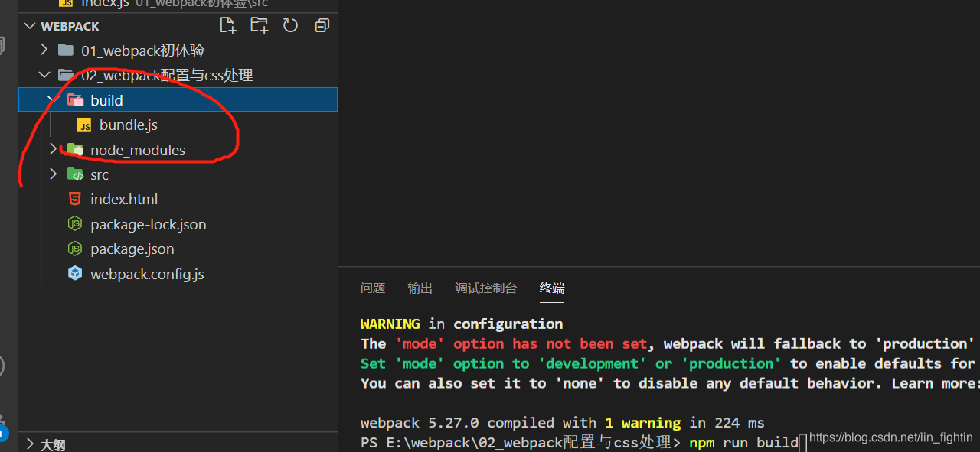This screenshot has height=452, width=980.
Task: Collapse all folders in explorer icon
Action: [322, 25]
